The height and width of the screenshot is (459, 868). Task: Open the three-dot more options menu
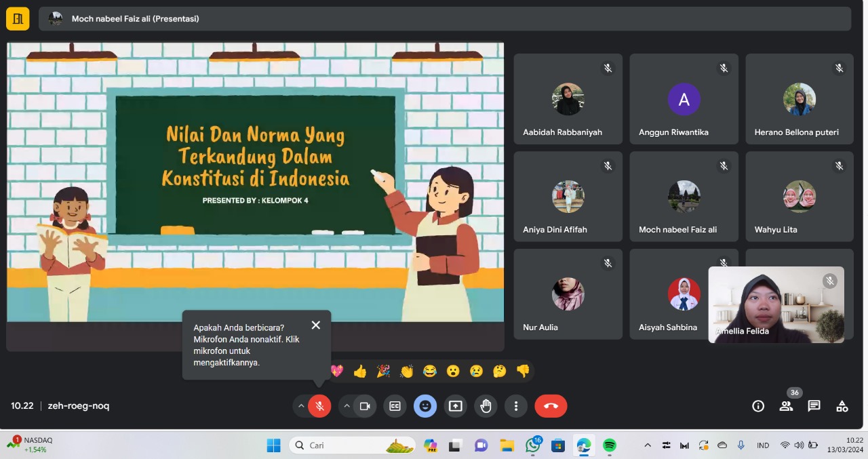(516, 406)
